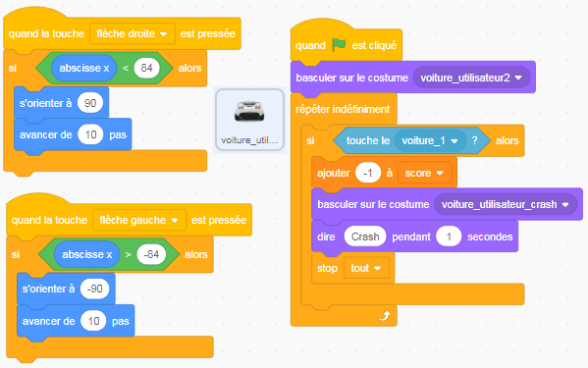
Task: Click the loop arrow icon of répéter indéfiniment
Action: 385,316
